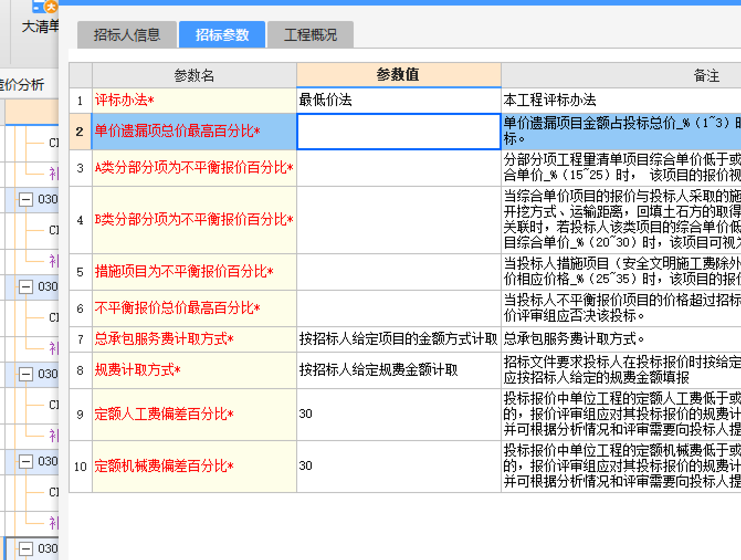The image size is (741, 560).
Task: Select the 评标办法* parameter name
Action: [x=195, y=100]
